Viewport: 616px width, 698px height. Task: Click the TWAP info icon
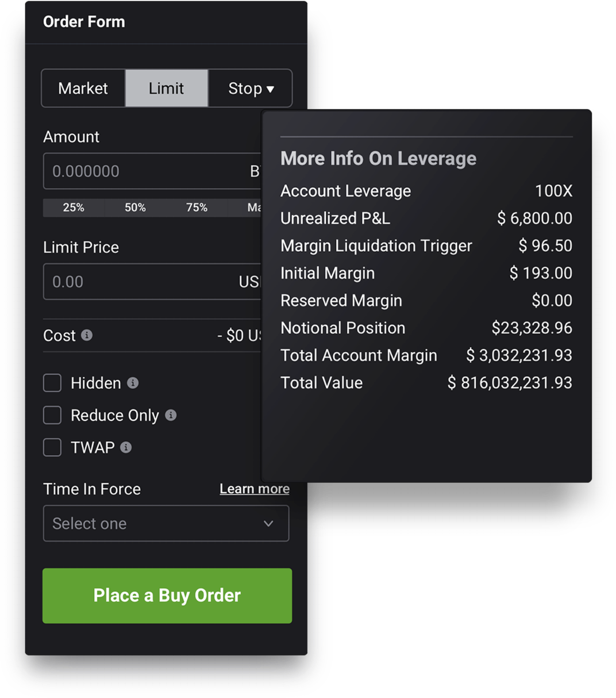[x=126, y=447]
